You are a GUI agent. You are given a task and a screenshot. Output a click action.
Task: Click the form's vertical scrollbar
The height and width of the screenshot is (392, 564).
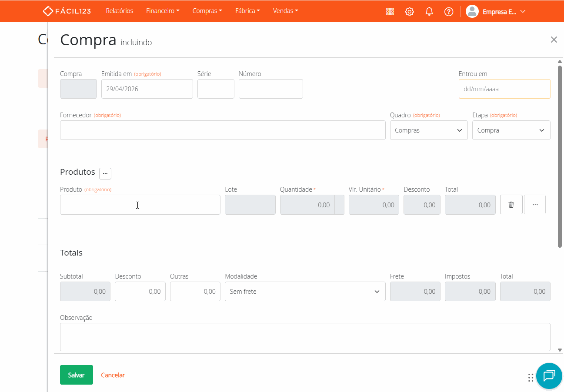pos(560,156)
